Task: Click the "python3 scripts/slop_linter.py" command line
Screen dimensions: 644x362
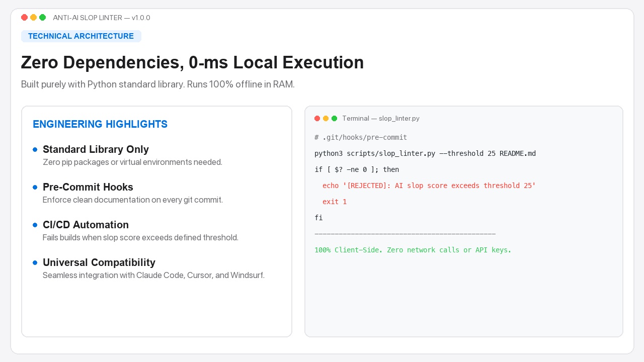Action: coord(425,153)
